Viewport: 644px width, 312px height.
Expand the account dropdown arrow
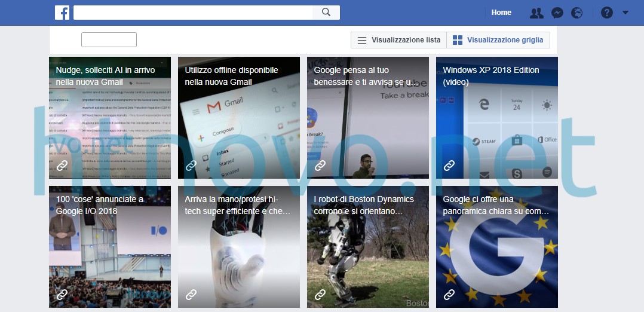[x=625, y=13]
